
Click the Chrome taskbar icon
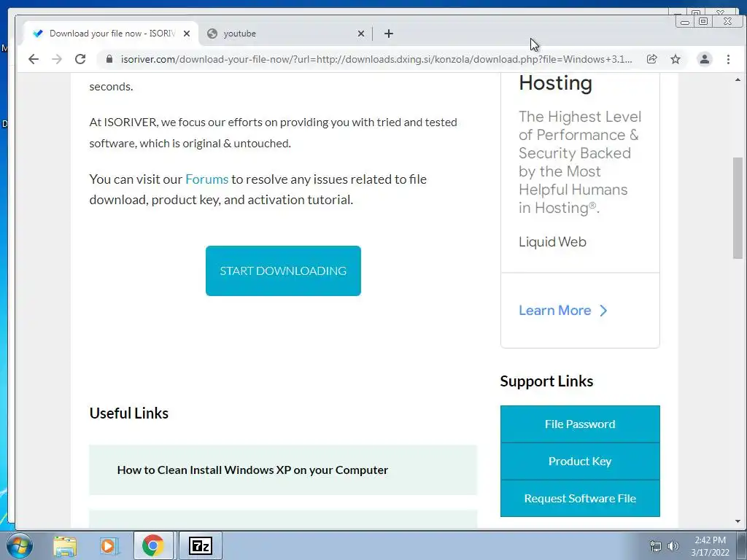pos(152,545)
